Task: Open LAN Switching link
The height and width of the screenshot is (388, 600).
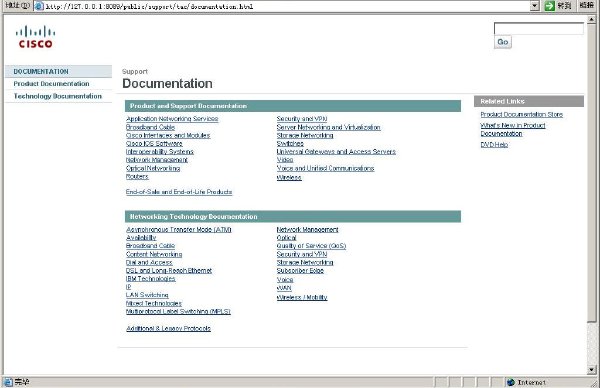Action: tap(147, 295)
